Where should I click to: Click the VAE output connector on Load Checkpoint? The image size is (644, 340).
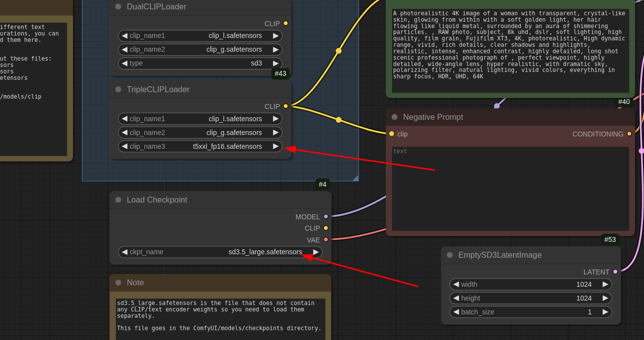tap(326, 239)
